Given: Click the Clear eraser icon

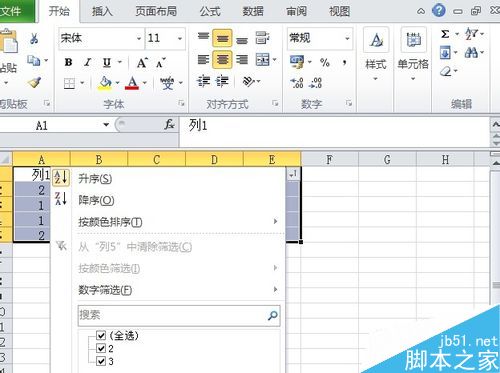Looking at the screenshot, I should tap(446, 71).
